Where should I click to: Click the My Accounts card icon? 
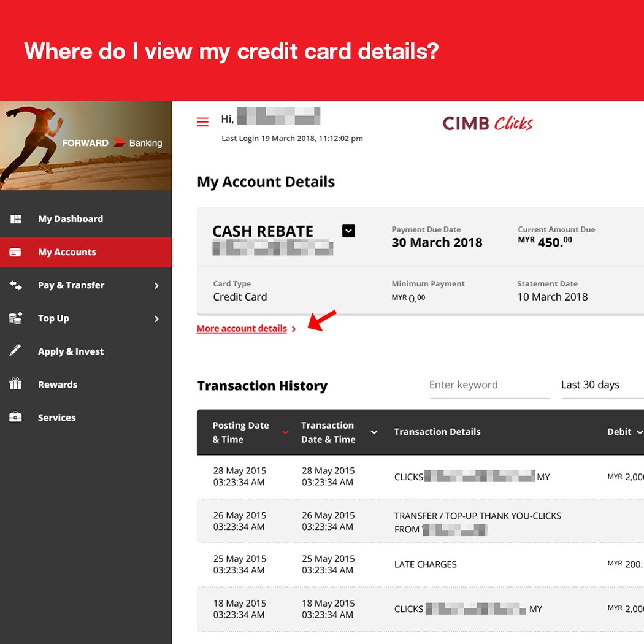tap(15, 252)
